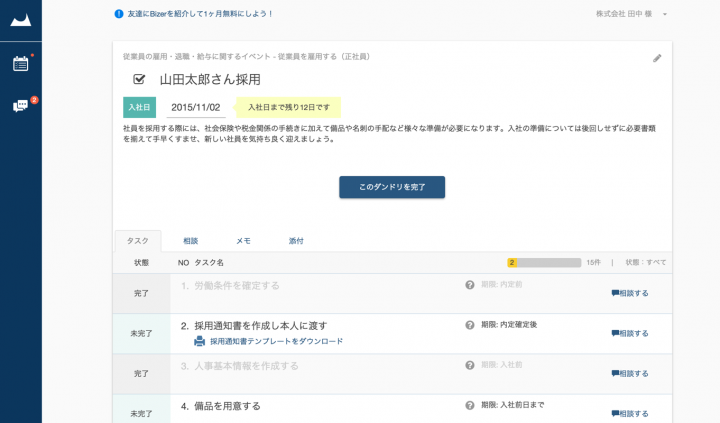Viewport: 720px width, 423px height.
Task: Click help icon for task 2 採用通知書を作成
Action: point(469,325)
